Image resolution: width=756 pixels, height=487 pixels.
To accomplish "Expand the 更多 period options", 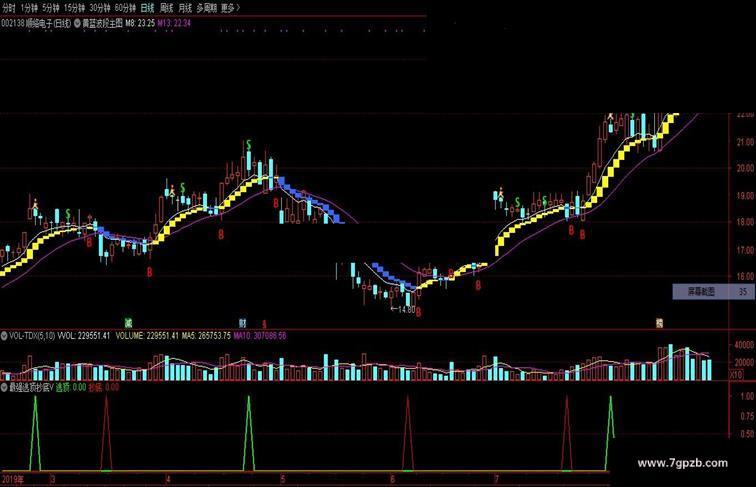I will point(230,8).
